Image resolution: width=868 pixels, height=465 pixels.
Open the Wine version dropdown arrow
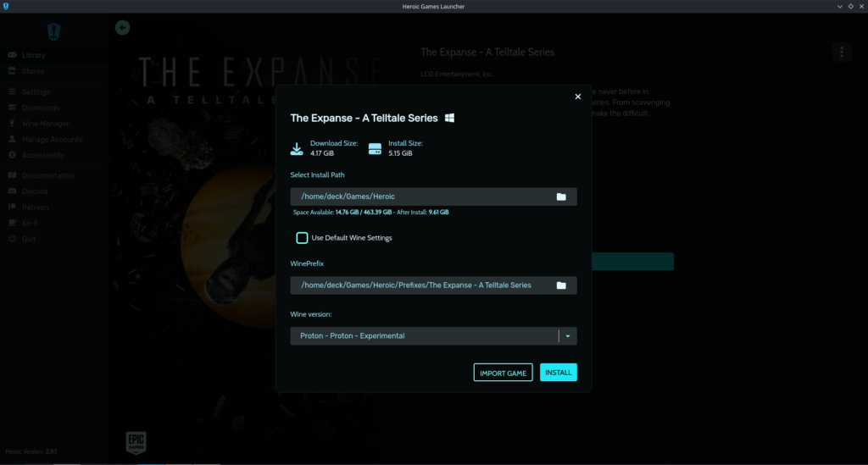[x=567, y=336]
